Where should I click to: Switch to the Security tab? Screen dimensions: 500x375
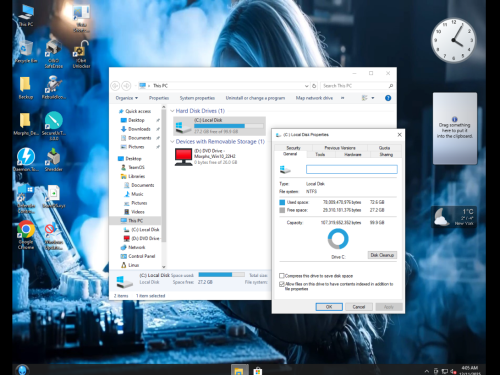tap(293, 148)
